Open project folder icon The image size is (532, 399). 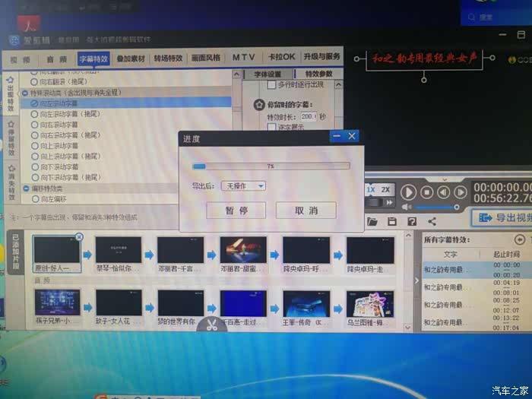coord(372,222)
